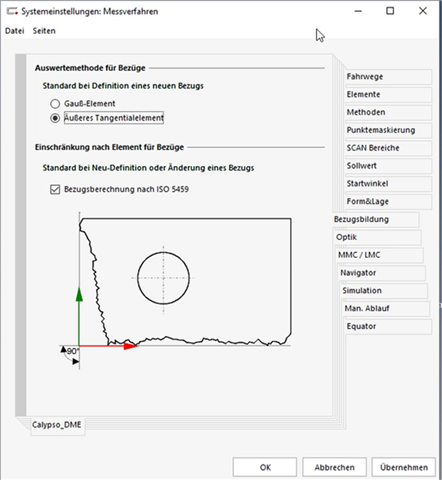Switch to the Form&Lage tab
The height and width of the screenshot is (480, 442).
point(388,202)
